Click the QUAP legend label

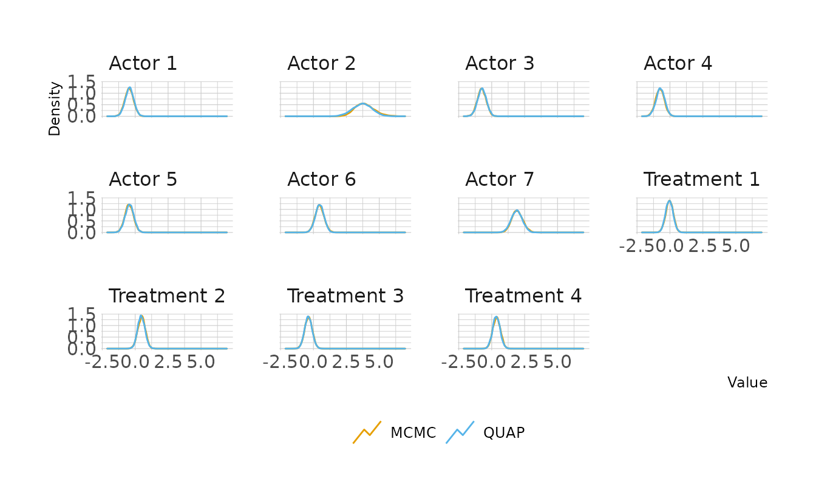point(504,433)
